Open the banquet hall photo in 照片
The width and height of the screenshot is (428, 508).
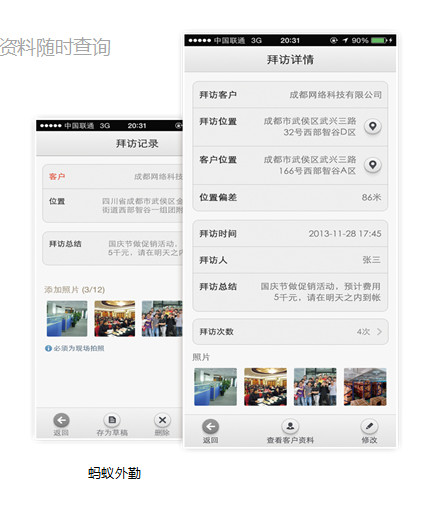point(265,387)
